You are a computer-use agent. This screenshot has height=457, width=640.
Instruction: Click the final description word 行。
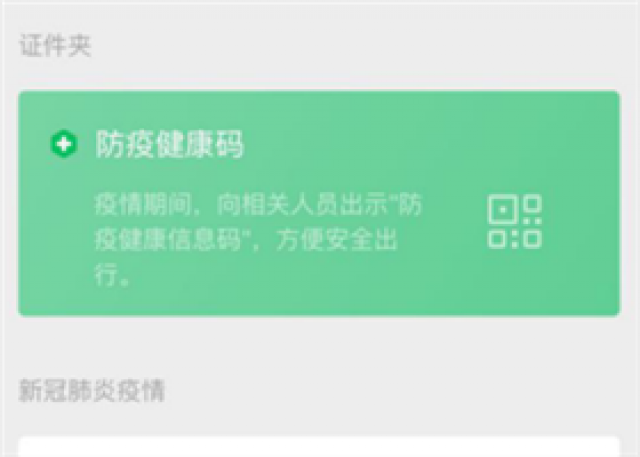coord(113,274)
